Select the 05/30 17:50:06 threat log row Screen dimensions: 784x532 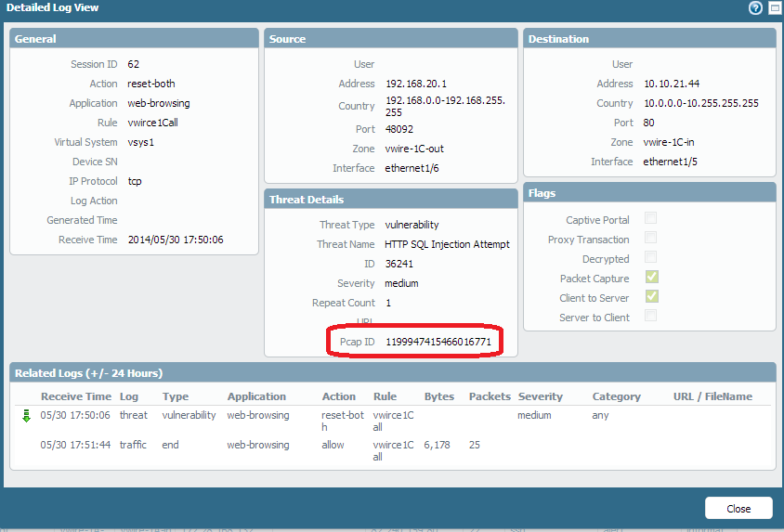coord(393,421)
